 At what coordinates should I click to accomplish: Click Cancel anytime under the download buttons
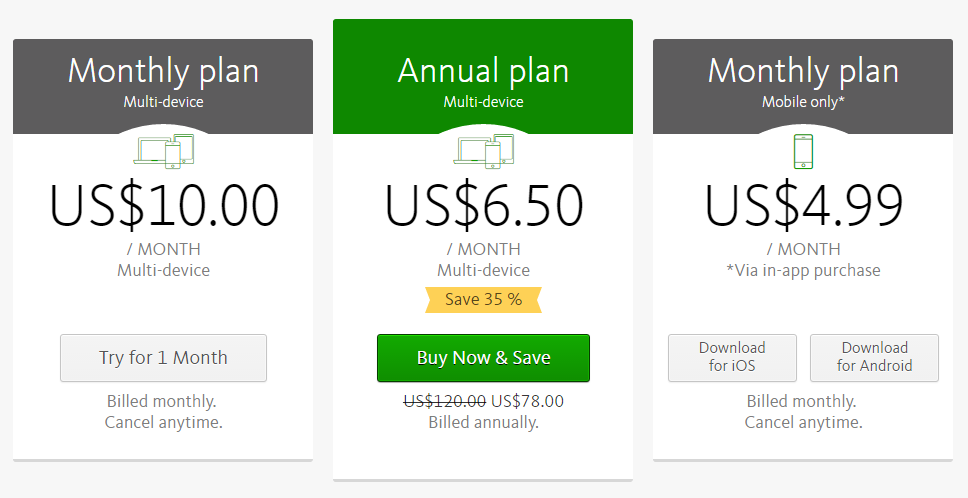[x=803, y=423]
